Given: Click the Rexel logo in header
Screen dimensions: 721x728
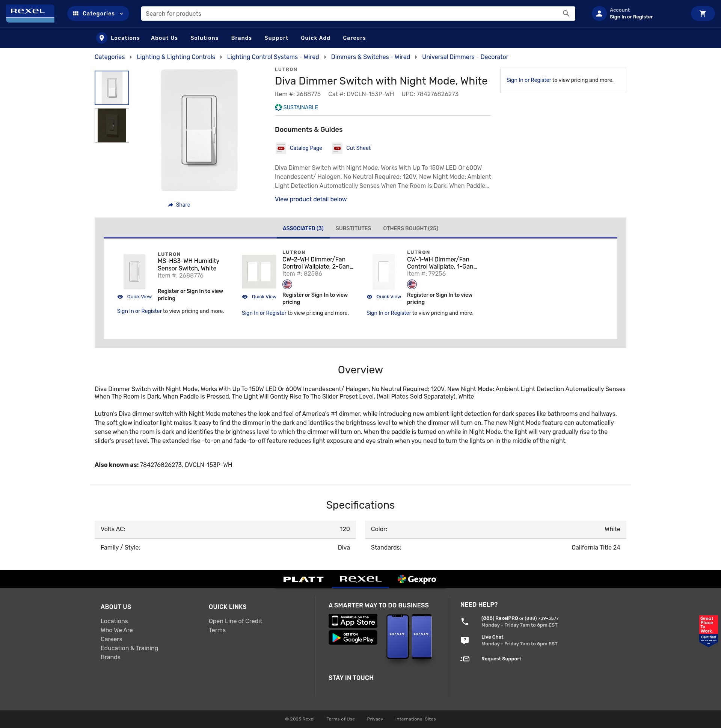Looking at the screenshot, I should coord(30,13).
